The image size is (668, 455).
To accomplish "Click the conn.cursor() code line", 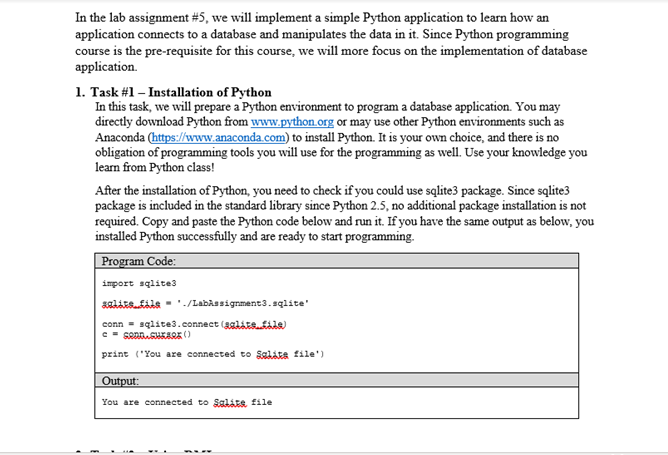I will pos(147,334).
